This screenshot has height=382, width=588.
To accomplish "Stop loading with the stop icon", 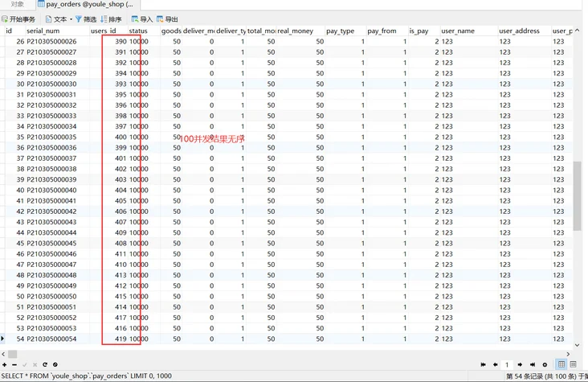I will 55,365.
